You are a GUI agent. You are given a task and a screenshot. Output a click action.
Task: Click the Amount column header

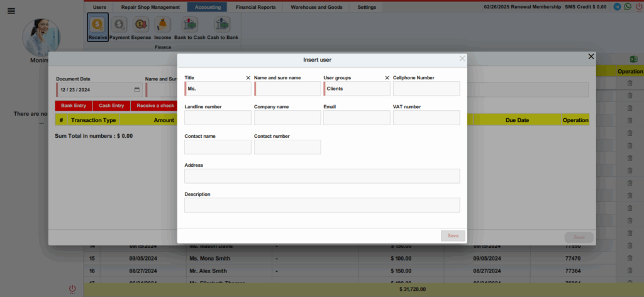click(164, 120)
